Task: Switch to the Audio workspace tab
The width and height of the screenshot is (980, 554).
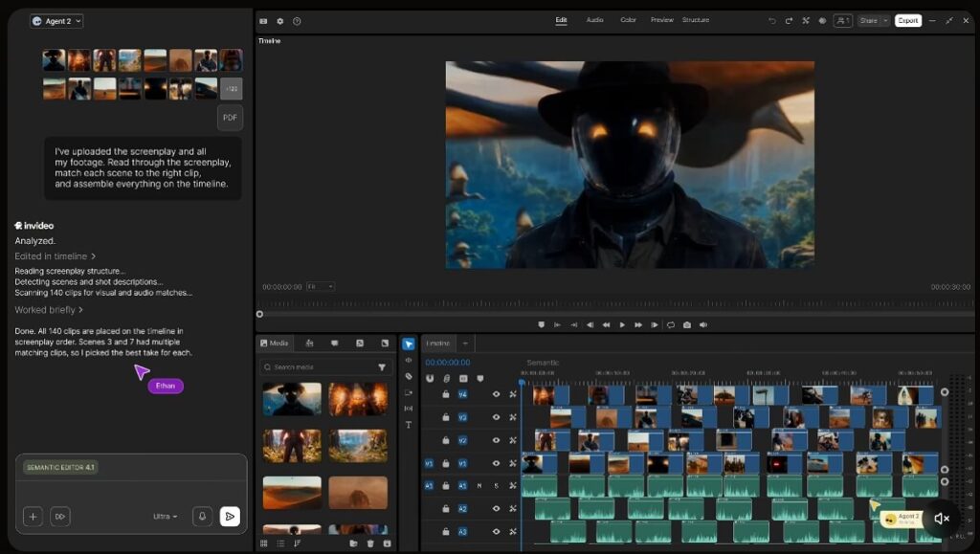Action: click(594, 20)
